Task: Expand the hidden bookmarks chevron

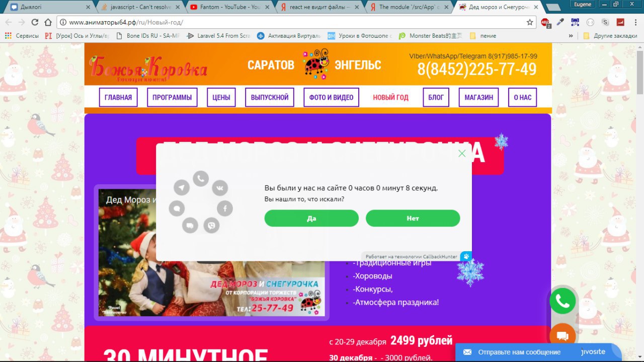Action: pyautogui.click(x=571, y=36)
